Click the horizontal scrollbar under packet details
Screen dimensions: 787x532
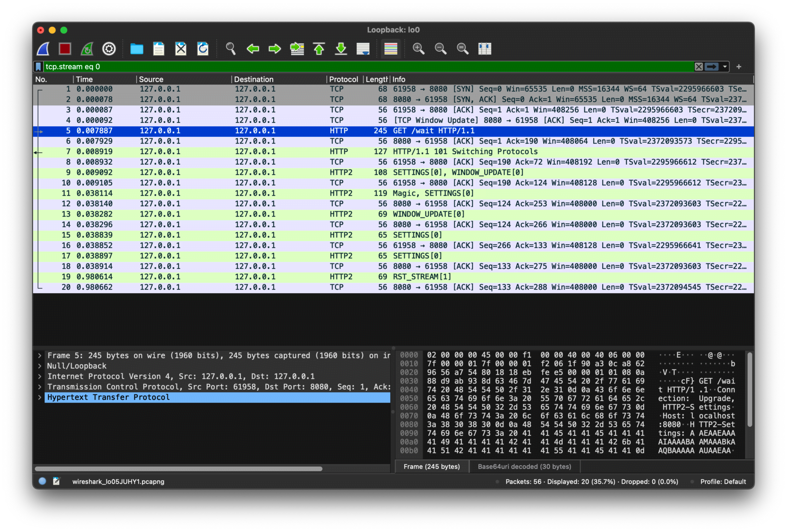click(178, 469)
